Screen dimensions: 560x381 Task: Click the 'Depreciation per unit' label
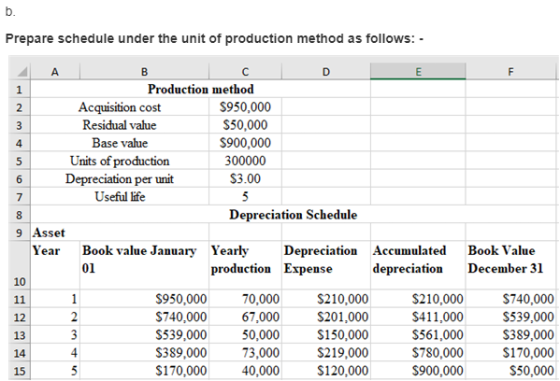pyautogui.click(x=120, y=179)
